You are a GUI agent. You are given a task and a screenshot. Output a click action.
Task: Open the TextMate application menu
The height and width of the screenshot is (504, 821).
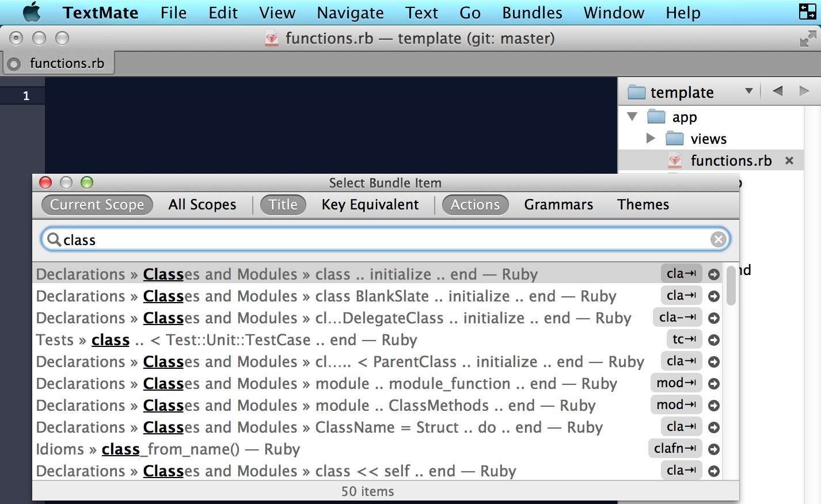[100, 13]
